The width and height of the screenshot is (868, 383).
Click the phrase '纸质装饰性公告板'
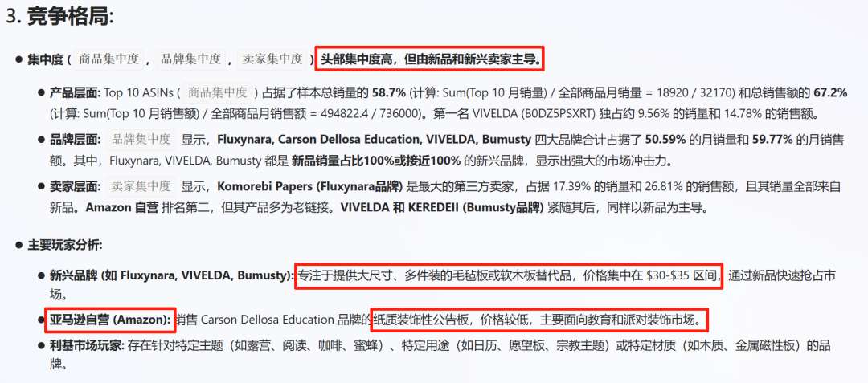pos(422,320)
